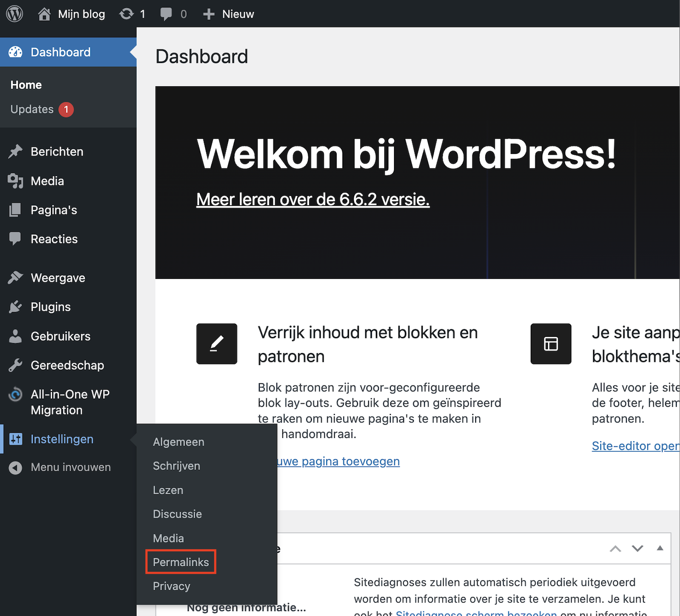This screenshot has height=616, width=680.
Task: Click the Gebruikers user icon
Action: tap(15, 336)
